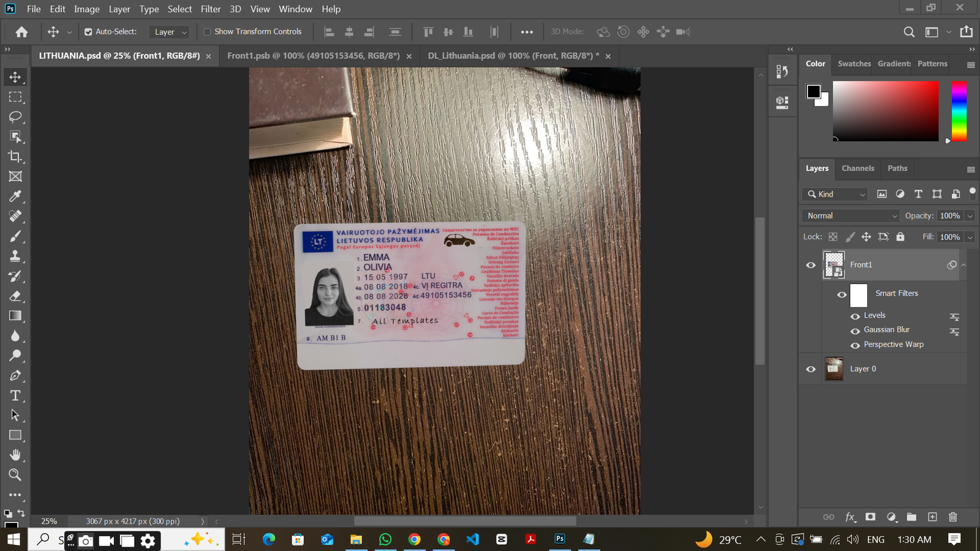The width and height of the screenshot is (980, 551).
Task: Expand the Opacity slider dropdown arrow
Action: 970,216
